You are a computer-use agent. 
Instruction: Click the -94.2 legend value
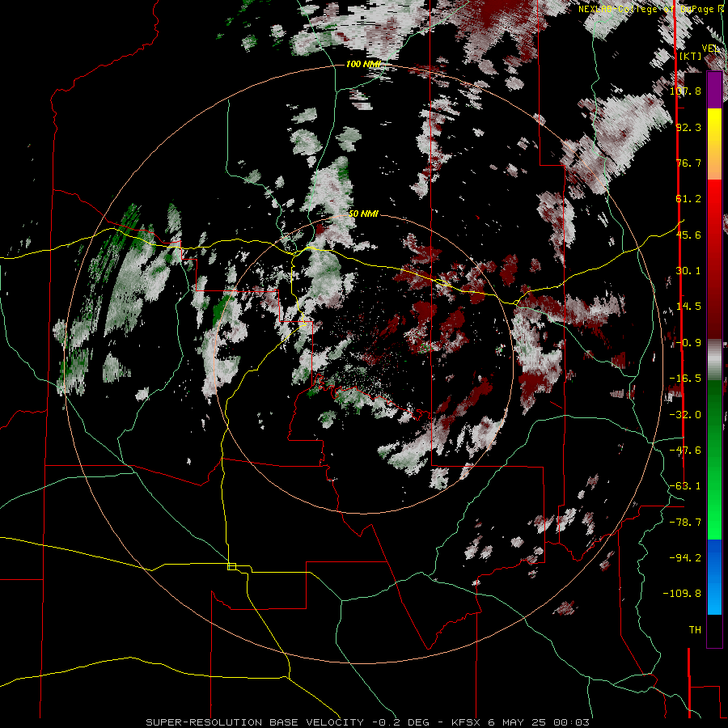685,558
